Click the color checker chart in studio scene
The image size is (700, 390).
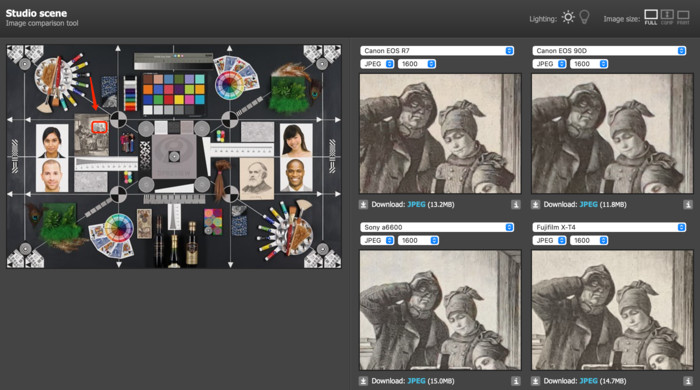pos(174,94)
